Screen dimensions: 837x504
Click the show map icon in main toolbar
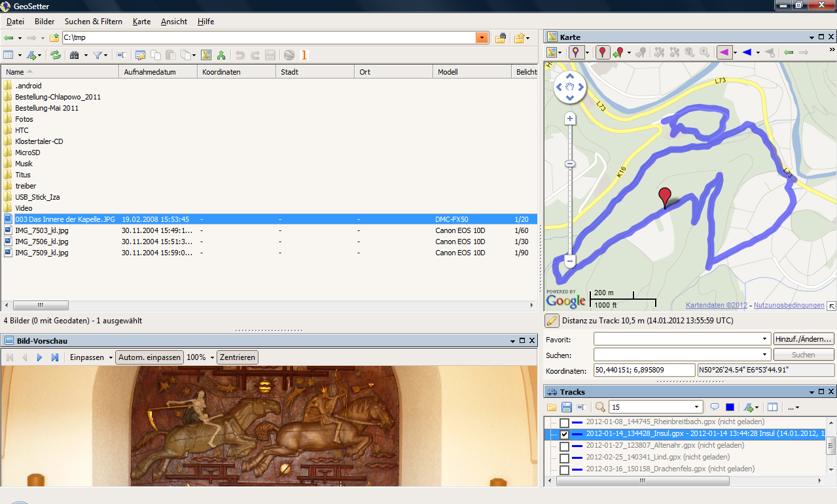point(206,56)
